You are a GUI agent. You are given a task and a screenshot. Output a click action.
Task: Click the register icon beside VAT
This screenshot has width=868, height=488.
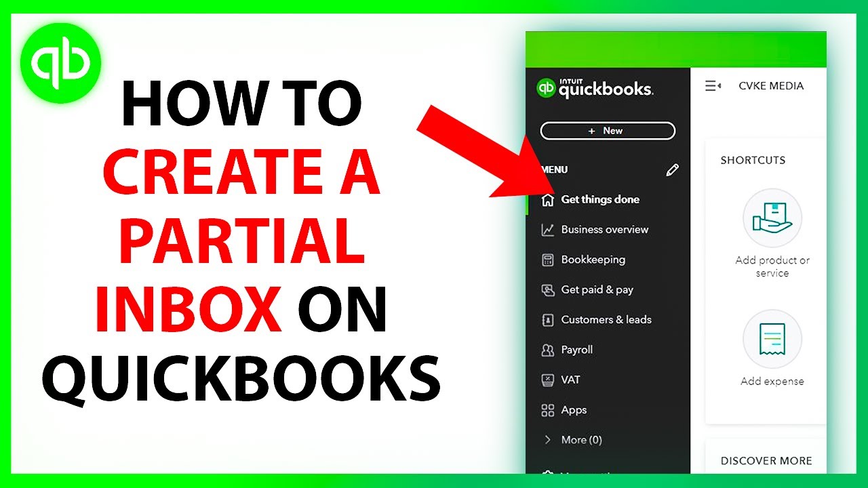point(548,380)
